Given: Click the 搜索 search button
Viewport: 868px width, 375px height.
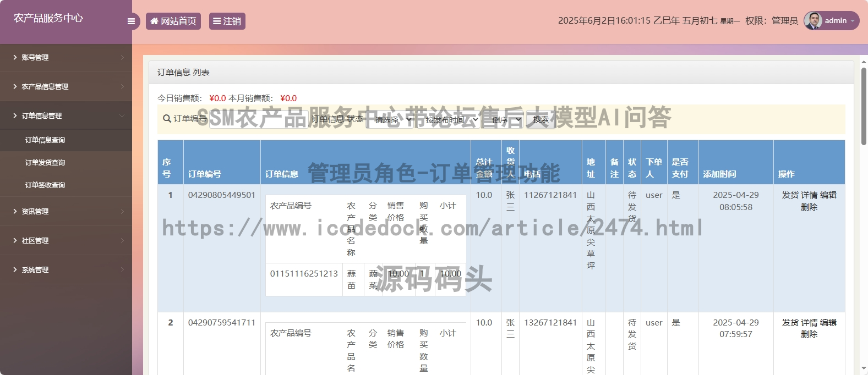Looking at the screenshot, I should [x=541, y=119].
